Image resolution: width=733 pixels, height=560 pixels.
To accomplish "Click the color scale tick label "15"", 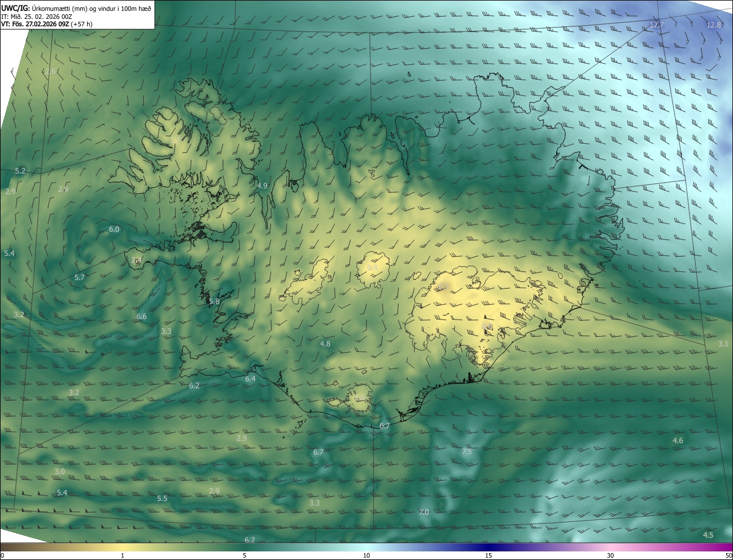I will tap(488, 555).
